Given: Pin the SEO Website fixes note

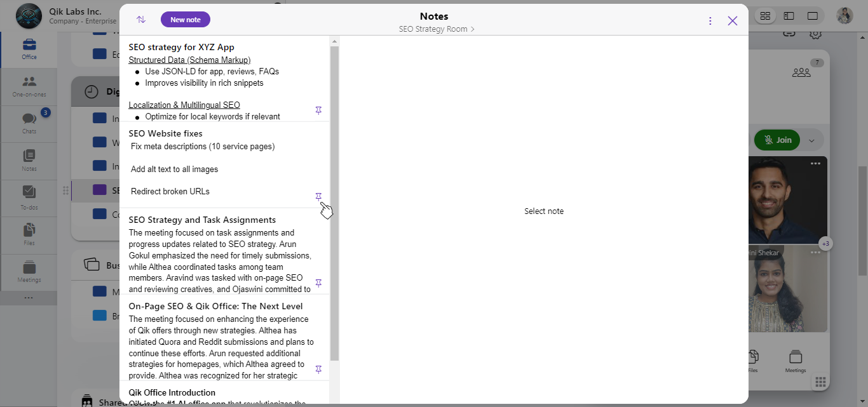Looking at the screenshot, I should (x=318, y=197).
